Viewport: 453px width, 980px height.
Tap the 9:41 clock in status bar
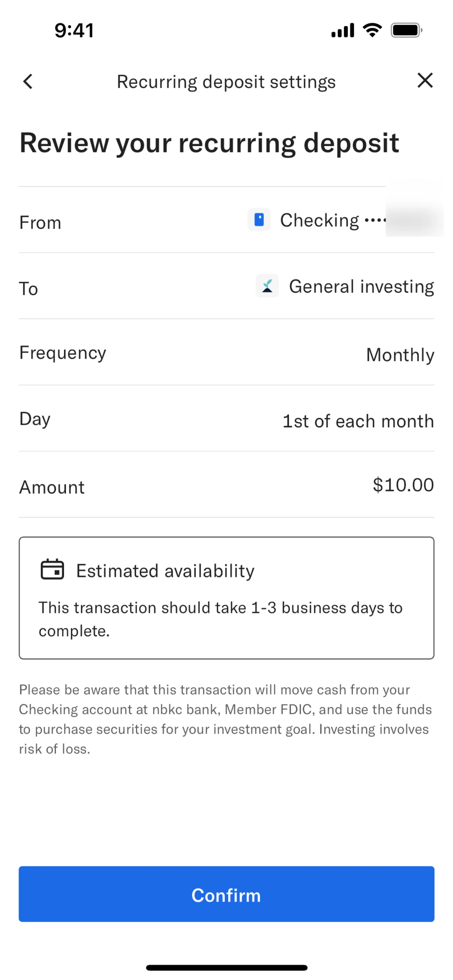point(74,30)
